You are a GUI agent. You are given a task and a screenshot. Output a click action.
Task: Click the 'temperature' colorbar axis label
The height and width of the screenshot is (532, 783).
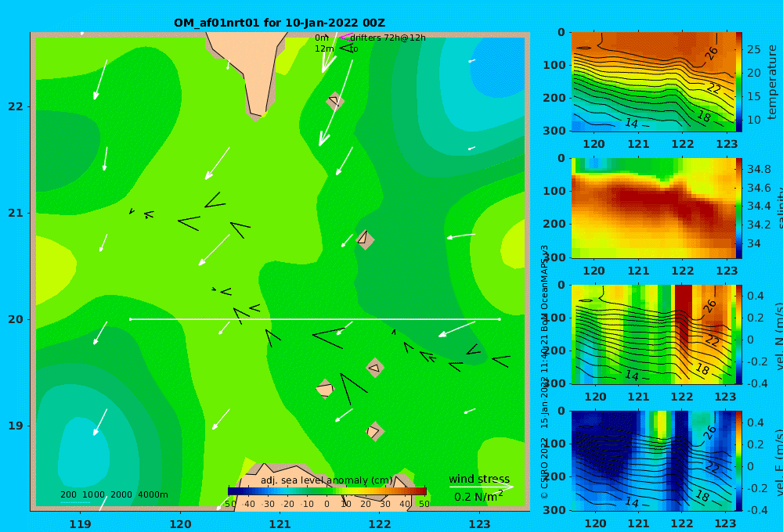tap(772, 82)
